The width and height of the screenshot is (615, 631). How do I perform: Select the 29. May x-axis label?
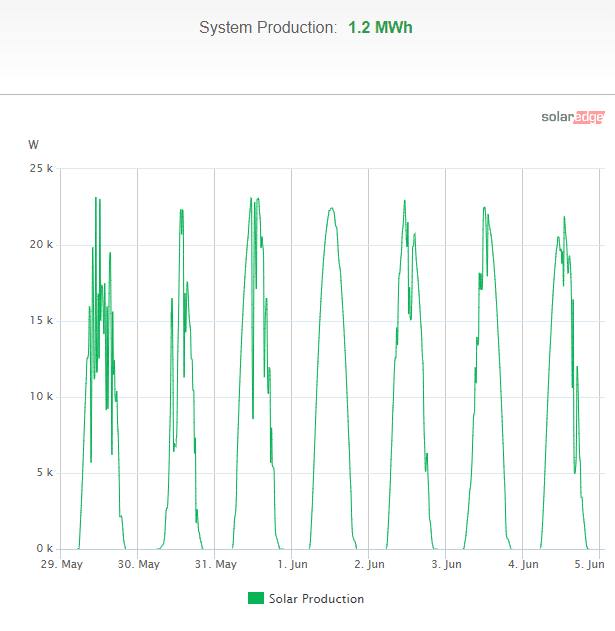[60, 565]
